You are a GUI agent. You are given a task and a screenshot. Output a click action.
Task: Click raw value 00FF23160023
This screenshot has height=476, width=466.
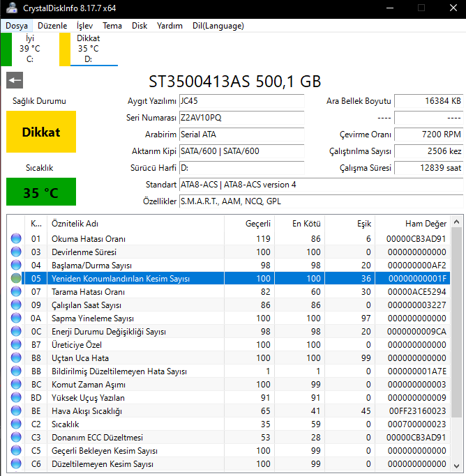tap(417, 411)
